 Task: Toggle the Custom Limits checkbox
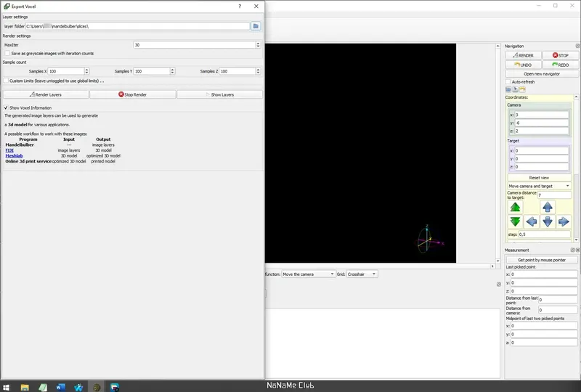point(6,81)
